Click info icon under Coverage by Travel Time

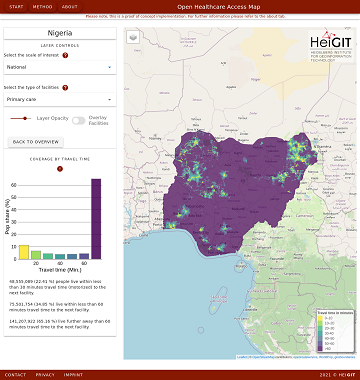60,169
